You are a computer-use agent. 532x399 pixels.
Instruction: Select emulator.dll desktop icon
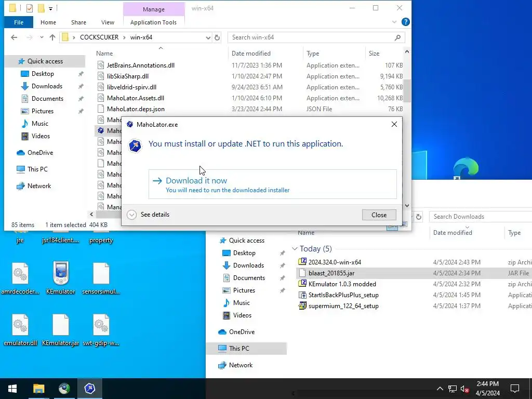[x=20, y=329]
